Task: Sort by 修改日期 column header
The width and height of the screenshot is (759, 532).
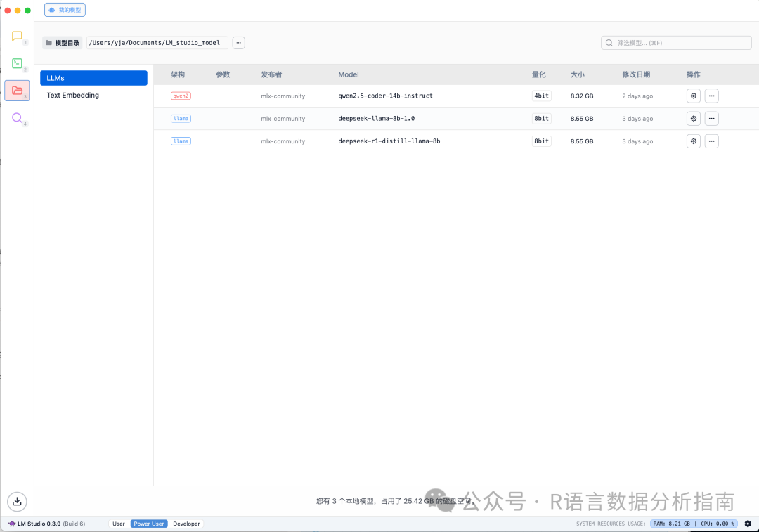Action: [636, 74]
